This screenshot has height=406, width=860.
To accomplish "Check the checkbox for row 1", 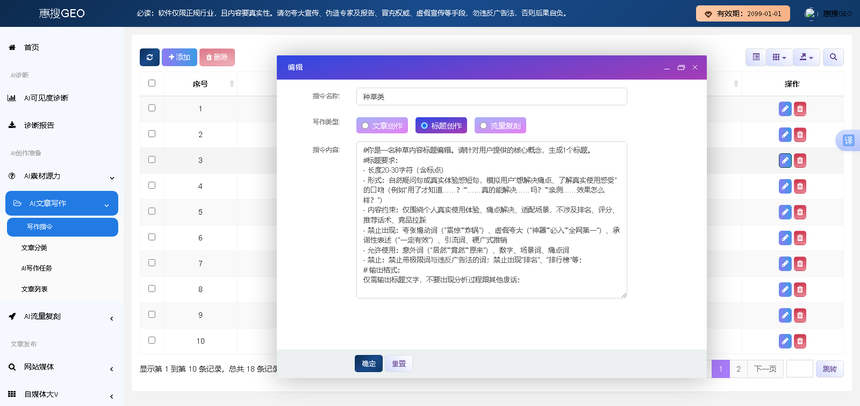I will pyautogui.click(x=152, y=108).
